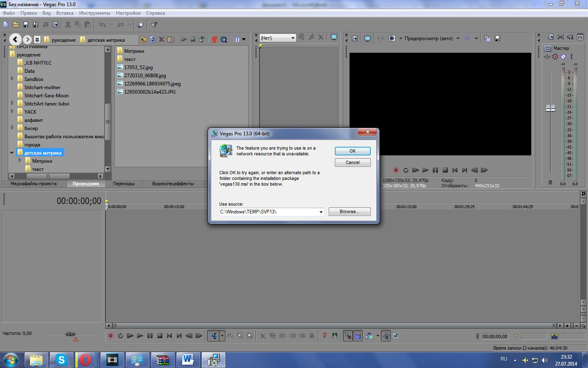Save the project using the floppy icon
Viewport: 588px width, 368px height.
[x=26, y=25]
